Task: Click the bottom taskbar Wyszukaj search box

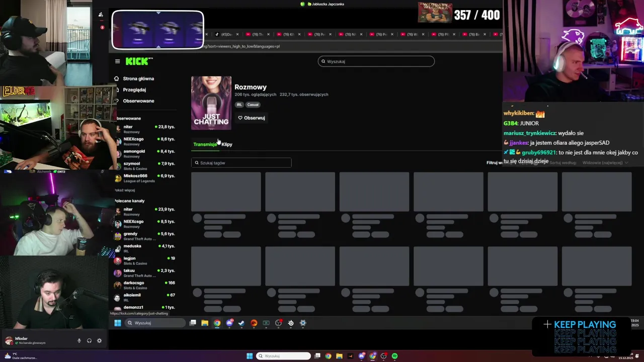Action: tap(283, 356)
